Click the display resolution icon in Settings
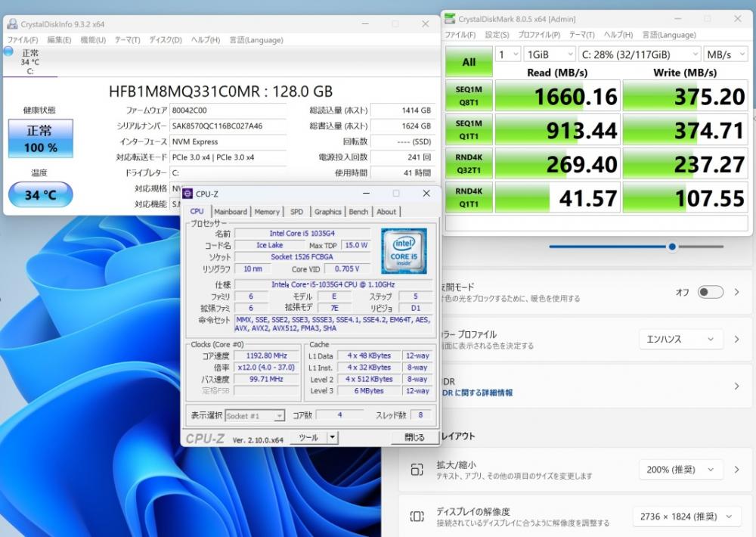The width and height of the screenshot is (756, 537). pyautogui.click(x=417, y=517)
